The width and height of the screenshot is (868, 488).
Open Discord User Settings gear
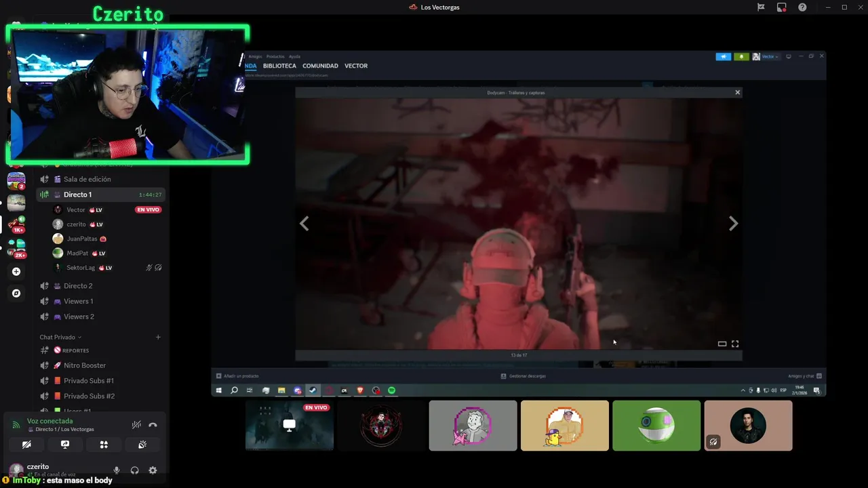153,470
